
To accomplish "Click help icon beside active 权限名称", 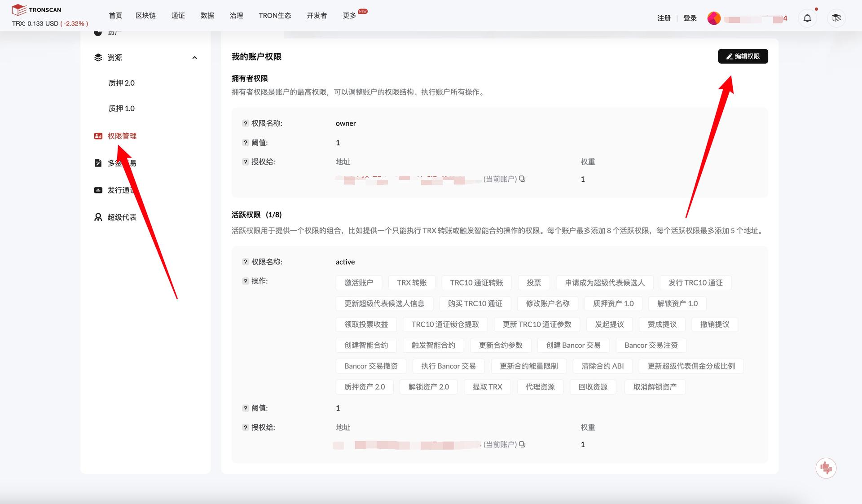I will (246, 262).
